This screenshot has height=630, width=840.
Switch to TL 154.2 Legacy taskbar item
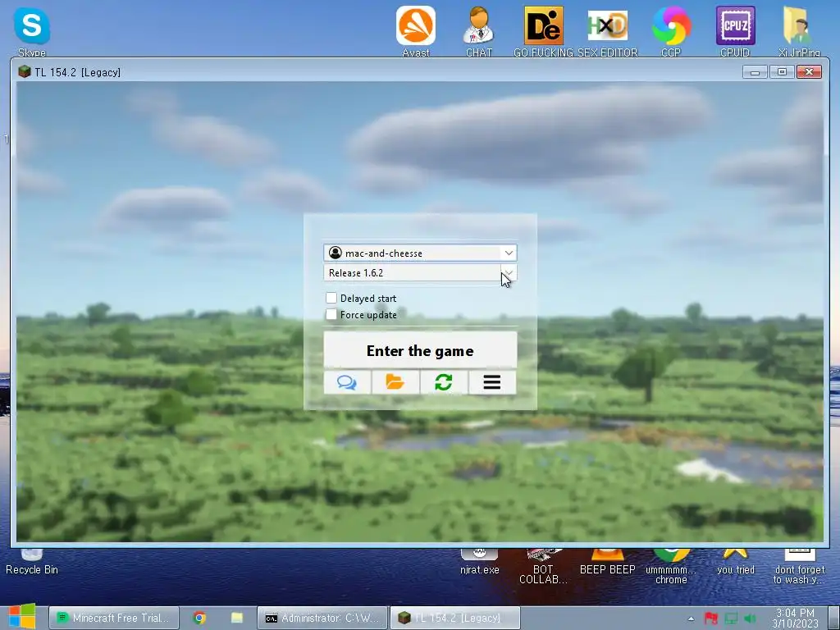pos(454,618)
